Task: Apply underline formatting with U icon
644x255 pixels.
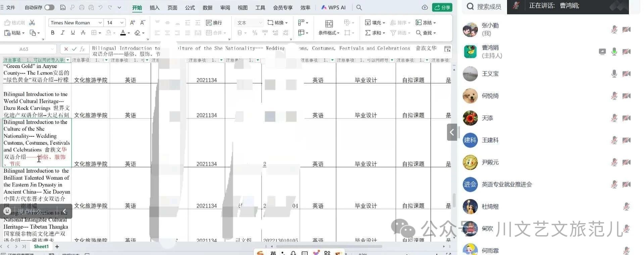Action: [x=73, y=33]
